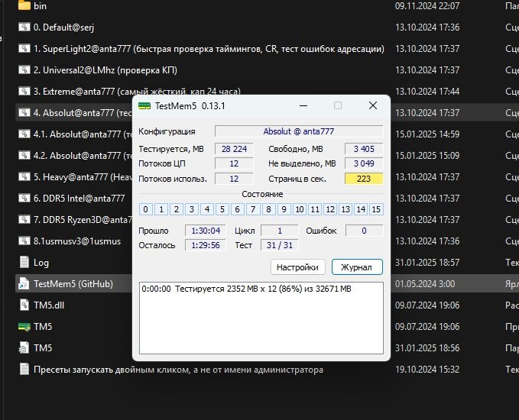Viewport: 519px width, 420px height.
Task: Click the Absolut @ anta777 configuration field
Action: tap(298, 131)
